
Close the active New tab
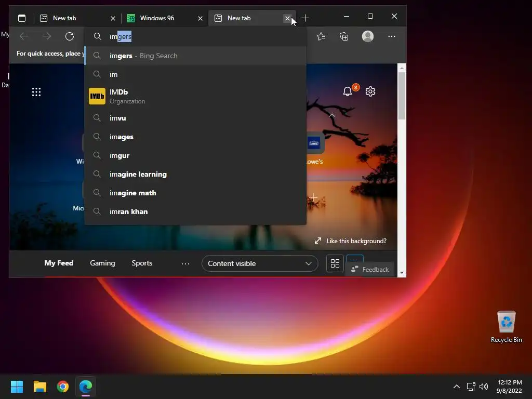(287, 18)
